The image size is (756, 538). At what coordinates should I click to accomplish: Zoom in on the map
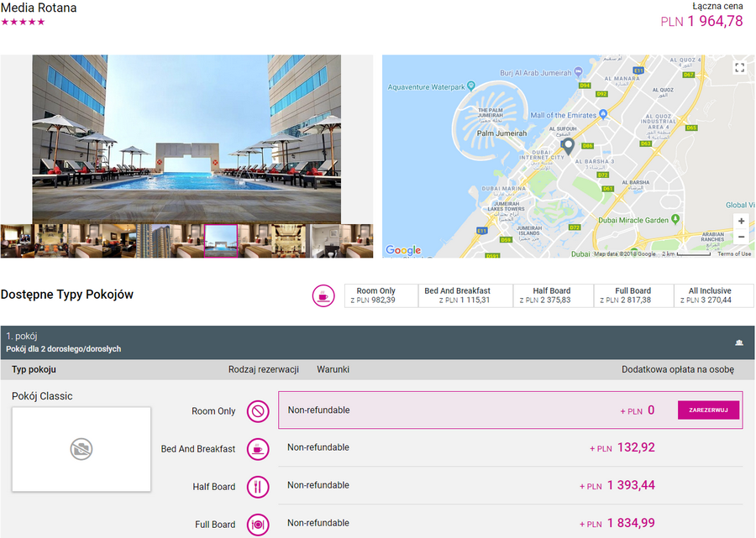(740, 221)
